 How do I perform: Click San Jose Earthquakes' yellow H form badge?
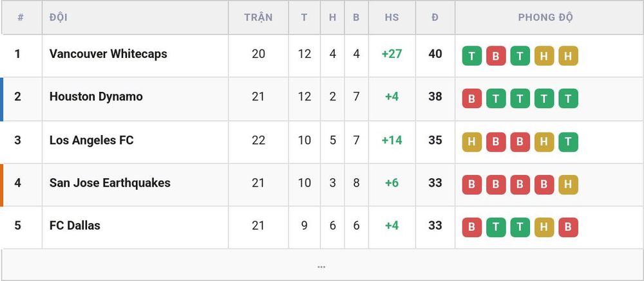click(x=568, y=185)
